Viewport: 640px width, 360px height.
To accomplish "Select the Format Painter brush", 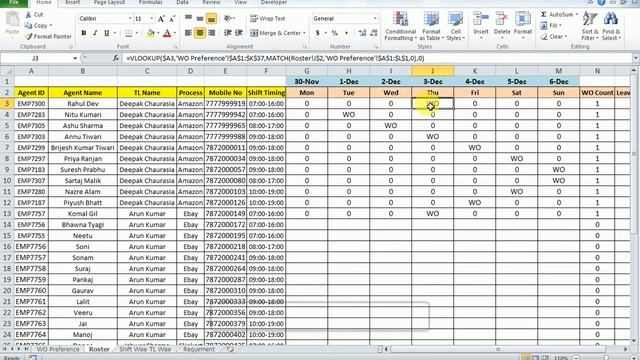I will (29, 37).
